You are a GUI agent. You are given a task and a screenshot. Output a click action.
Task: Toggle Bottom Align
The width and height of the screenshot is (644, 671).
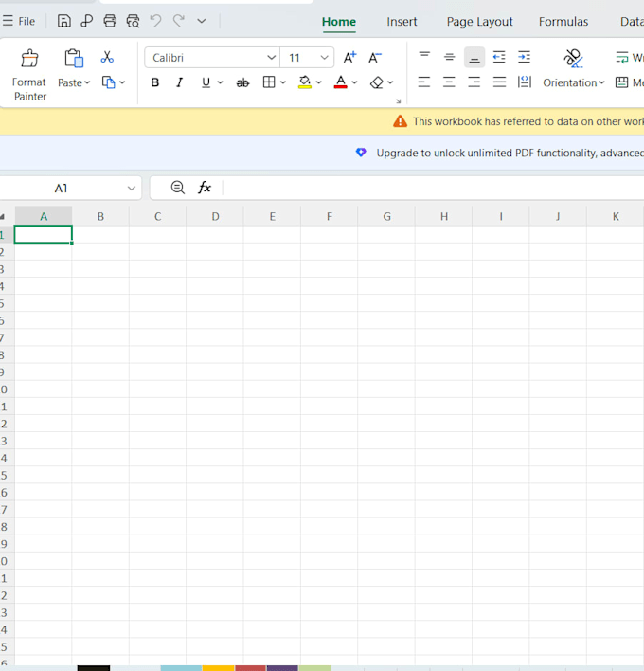[x=474, y=58]
